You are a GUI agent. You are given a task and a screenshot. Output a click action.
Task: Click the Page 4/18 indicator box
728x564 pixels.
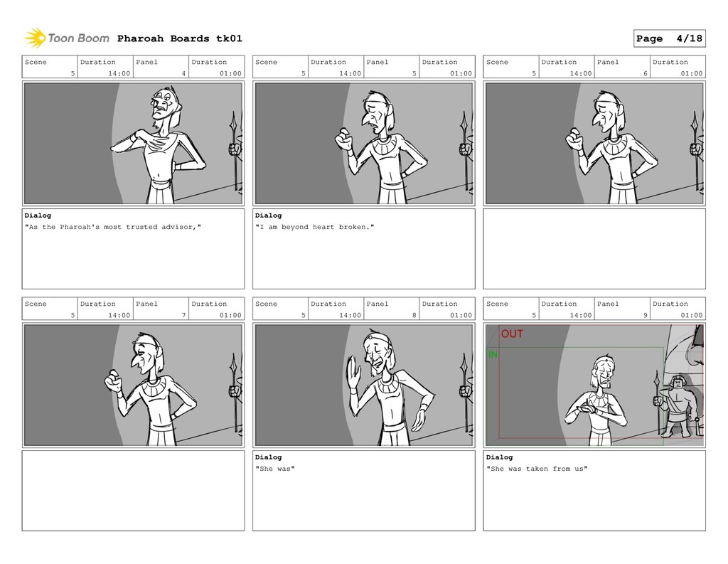tap(670, 38)
